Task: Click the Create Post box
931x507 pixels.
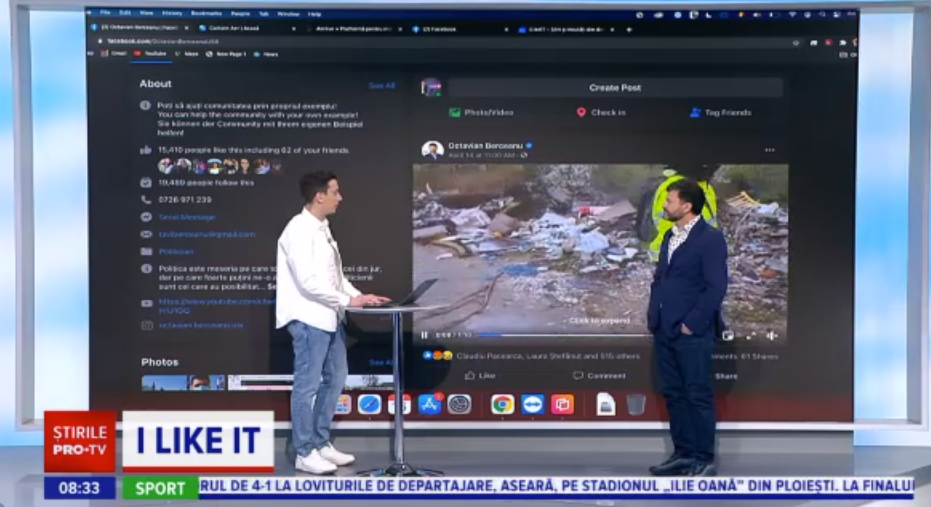Action: [x=614, y=88]
